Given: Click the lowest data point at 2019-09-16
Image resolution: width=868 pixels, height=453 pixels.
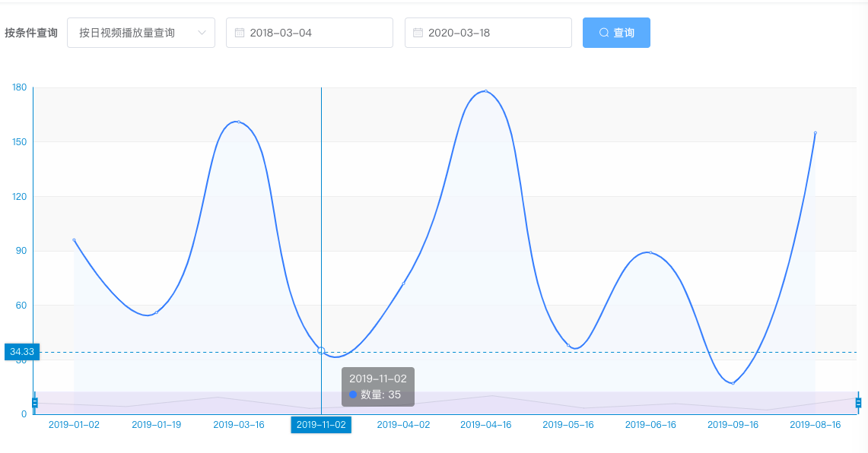Looking at the screenshot, I should [x=733, y=383].
